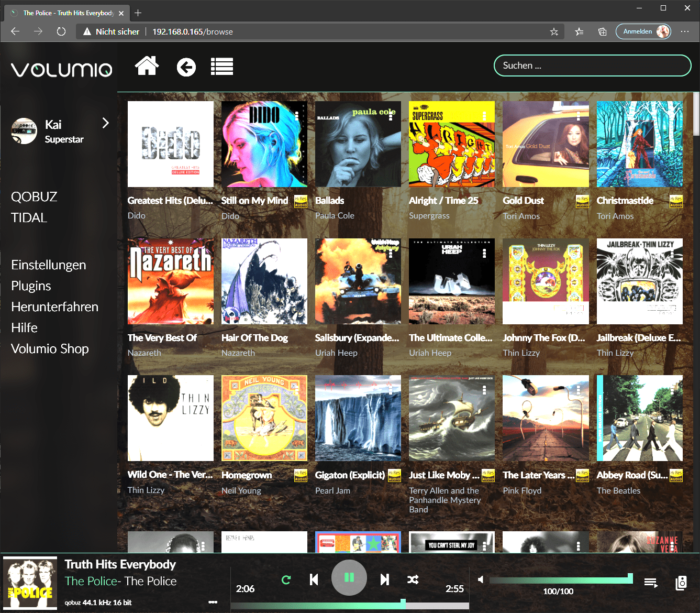Click the back arrow circle icon in Volumio header
This screenshot has height=613, width=700.
186,67
